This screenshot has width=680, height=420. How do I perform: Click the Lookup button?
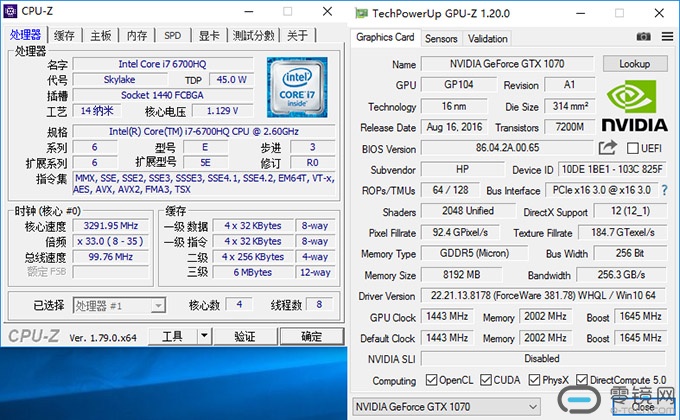click(x=635, y=64)
